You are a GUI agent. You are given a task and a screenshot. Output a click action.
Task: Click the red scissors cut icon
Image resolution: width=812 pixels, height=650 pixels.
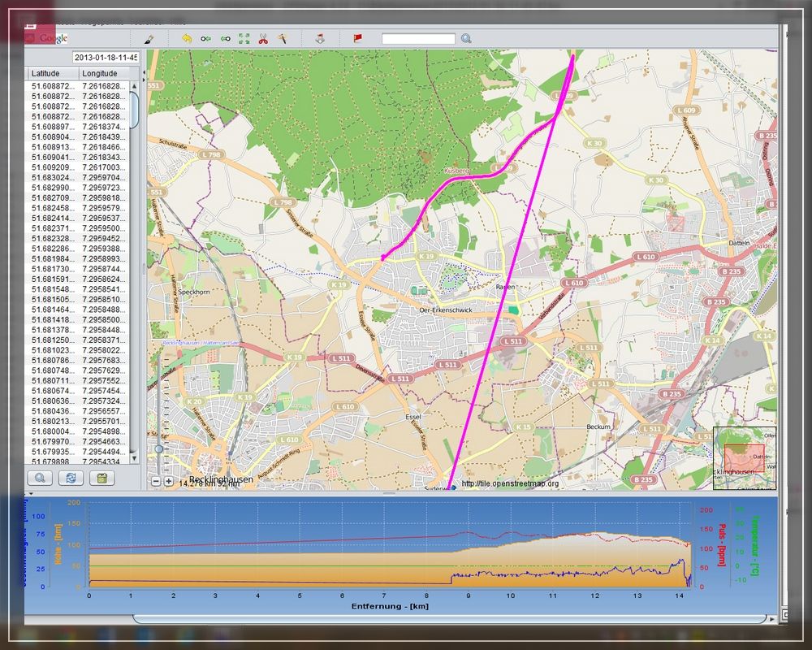point(263,38)
